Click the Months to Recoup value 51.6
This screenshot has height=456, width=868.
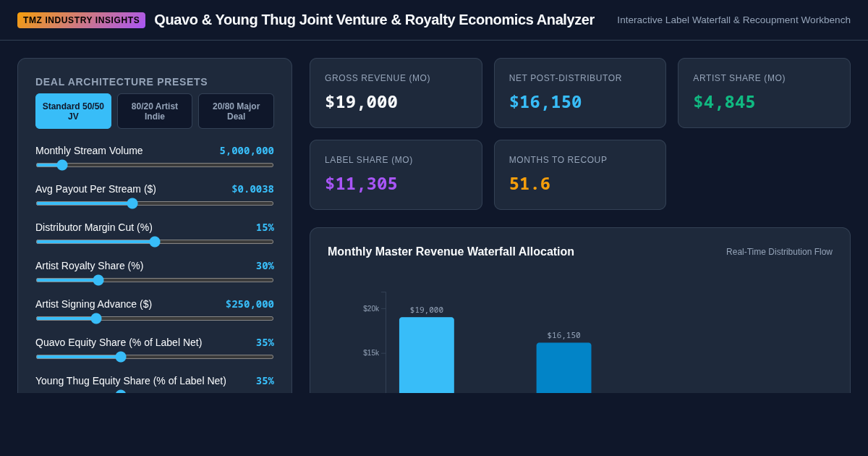529,184
